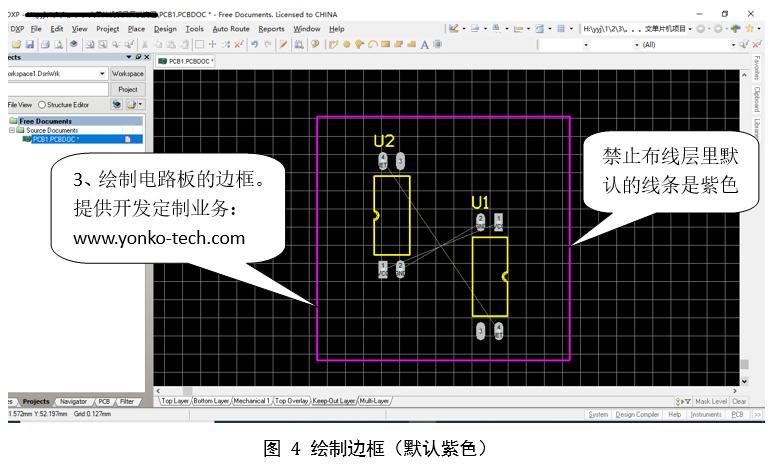Image resolution: width=770 pixels, height=466 pixels.
Task: Pin the Projects panel
Action: tap(138, 57)
